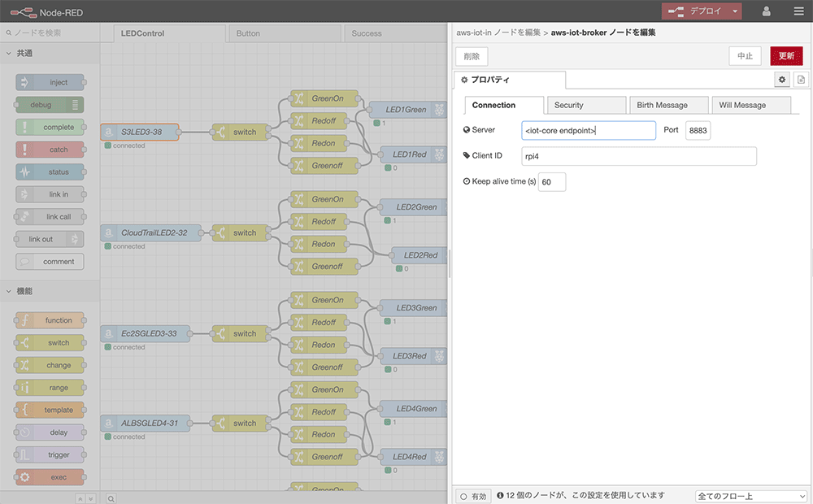Screen dimensions: 813x504
Task: Open the user account icon
Action: [x=767, y=11]
